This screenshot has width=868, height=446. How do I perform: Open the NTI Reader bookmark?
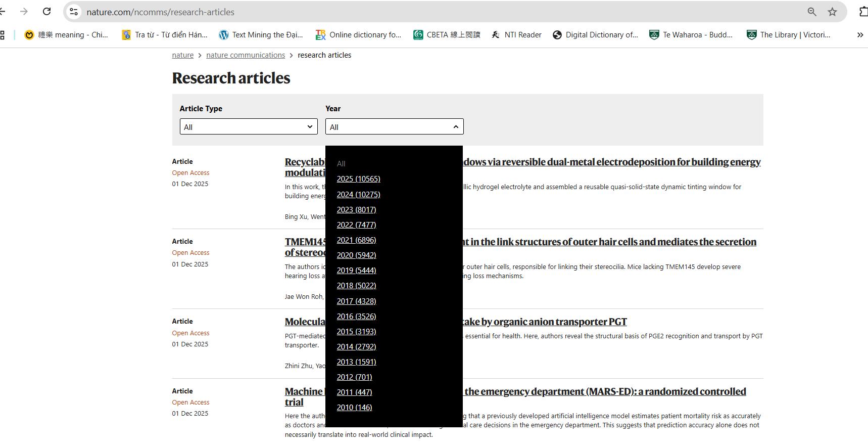(516, 35)
